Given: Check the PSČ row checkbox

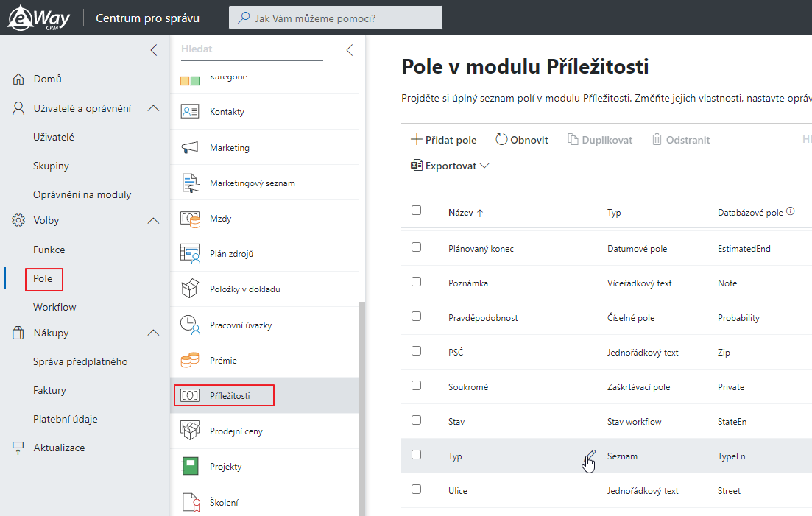Looking at the screenshot, I should click(x=417, y=351).
